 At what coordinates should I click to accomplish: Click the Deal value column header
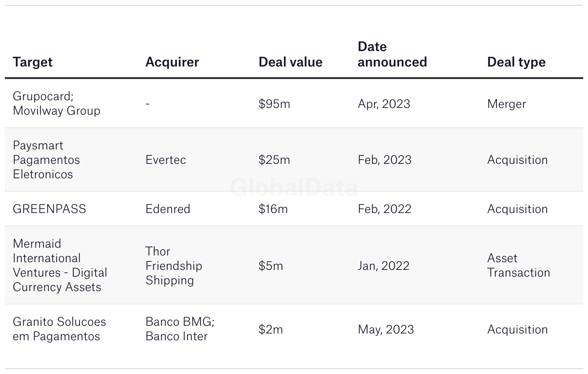[x=291, y=62]
